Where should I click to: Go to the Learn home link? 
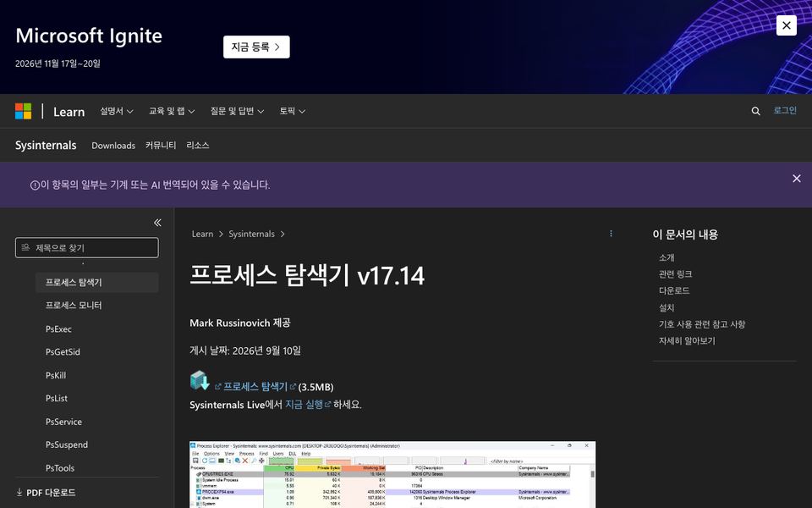[x=69, y=112]
